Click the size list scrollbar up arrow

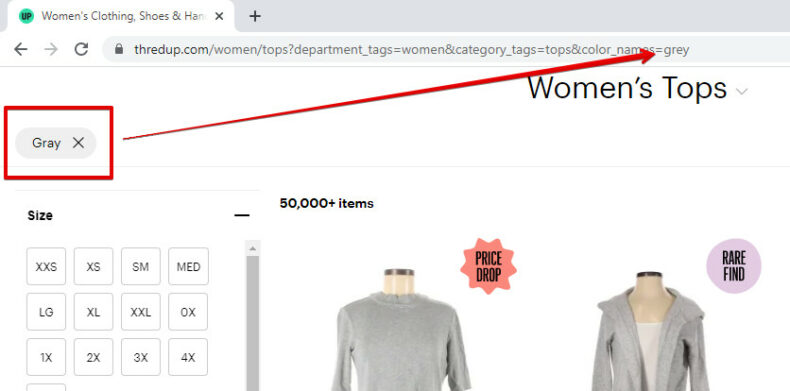pyautogui.click(x=253, y=248)
